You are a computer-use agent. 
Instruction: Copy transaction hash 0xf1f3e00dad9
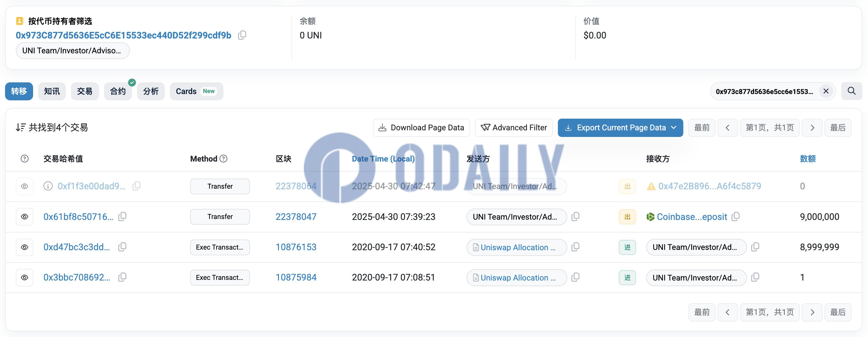(x=136, y=186)
